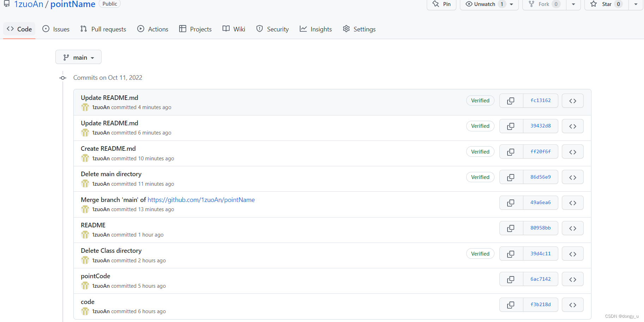Screen dimensions: 644x322
Task: Open the main branch selector dropdown
Action: pyautogui.click(x=78, y=57)
